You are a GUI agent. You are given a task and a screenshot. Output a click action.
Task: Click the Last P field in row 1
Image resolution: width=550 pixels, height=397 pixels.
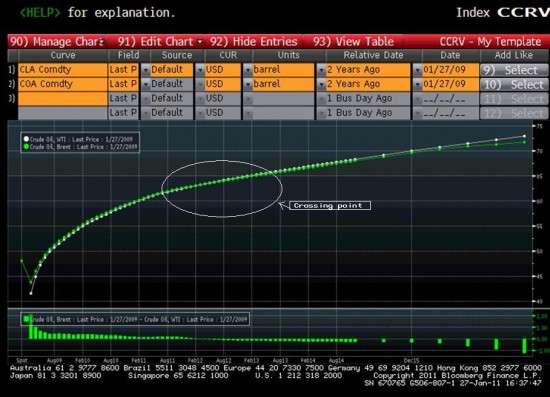[123, 70]
